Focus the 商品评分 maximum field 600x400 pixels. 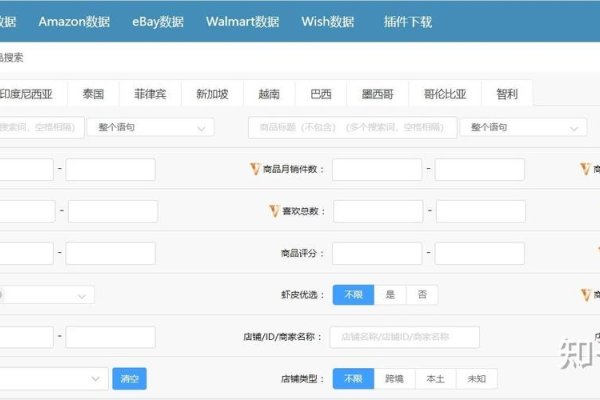click(x=479, y=253)
